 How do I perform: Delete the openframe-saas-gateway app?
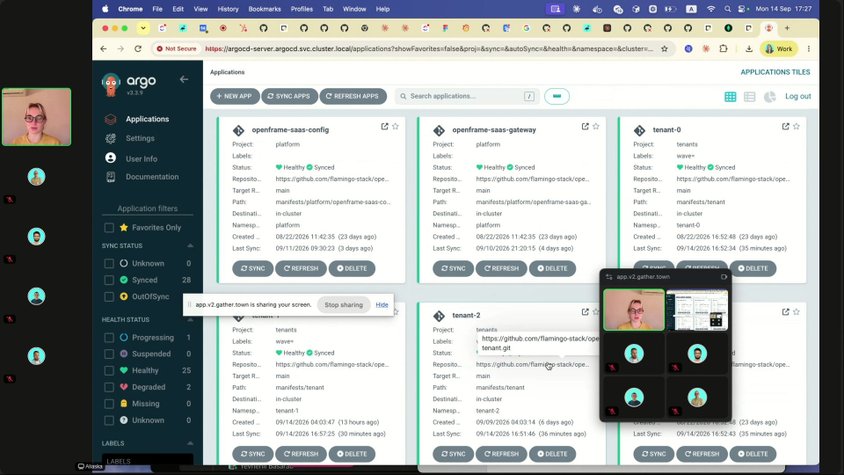[x=552, y=268]
